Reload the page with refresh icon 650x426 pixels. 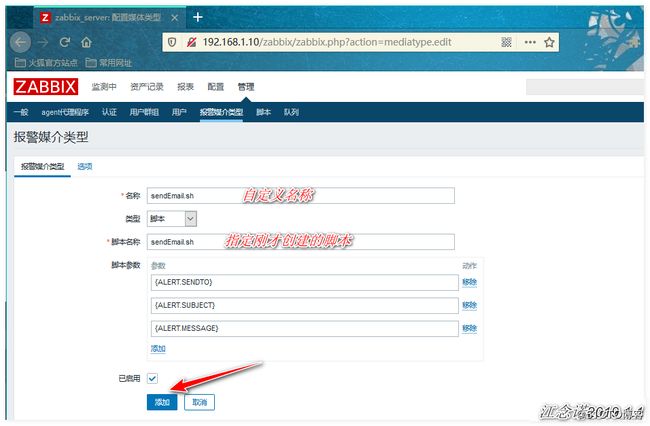[65, 42]
